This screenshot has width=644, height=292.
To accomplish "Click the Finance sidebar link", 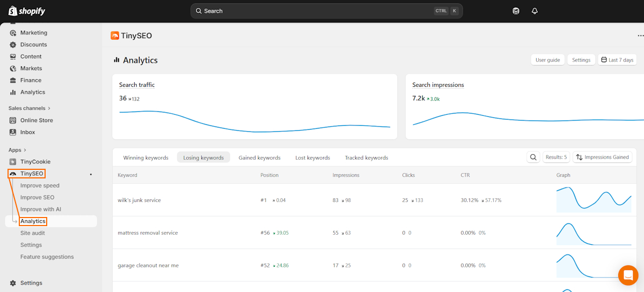I will tap(31, 80).
